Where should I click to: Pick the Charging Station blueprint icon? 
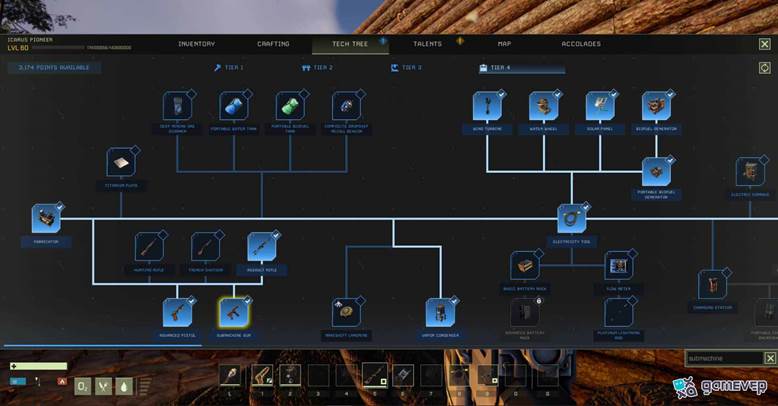713,284
